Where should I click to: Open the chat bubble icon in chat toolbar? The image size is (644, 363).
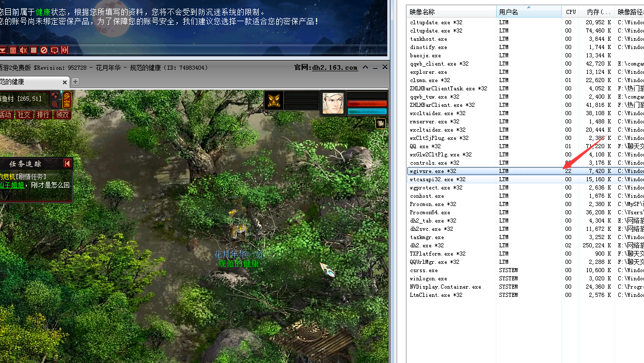click(54, 50)
